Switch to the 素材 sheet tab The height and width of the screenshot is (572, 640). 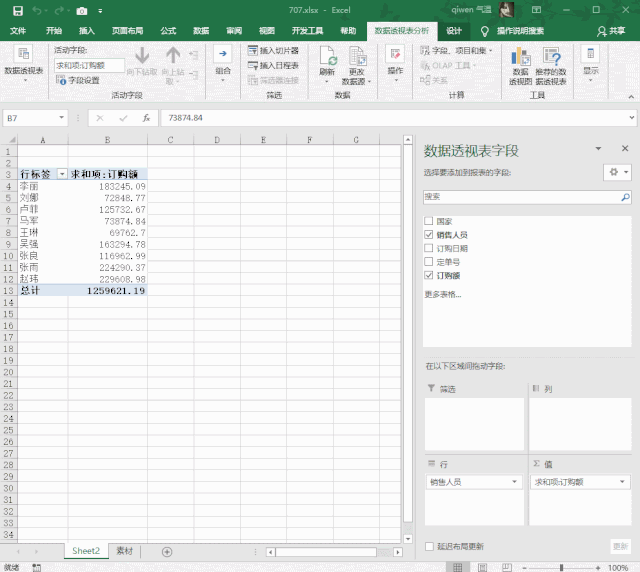click(x=124, y=551)
